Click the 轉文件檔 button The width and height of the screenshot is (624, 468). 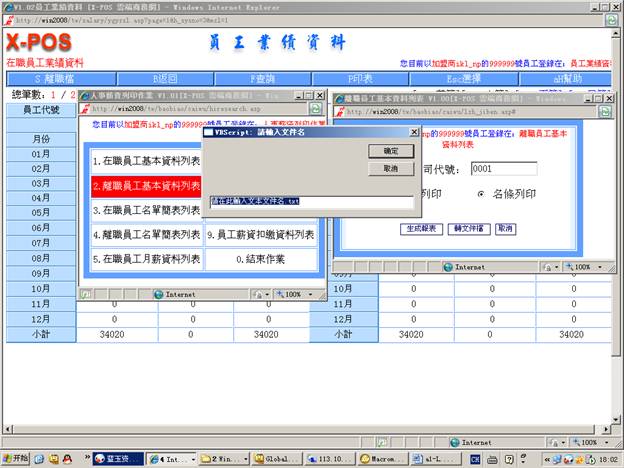point(468,229)
